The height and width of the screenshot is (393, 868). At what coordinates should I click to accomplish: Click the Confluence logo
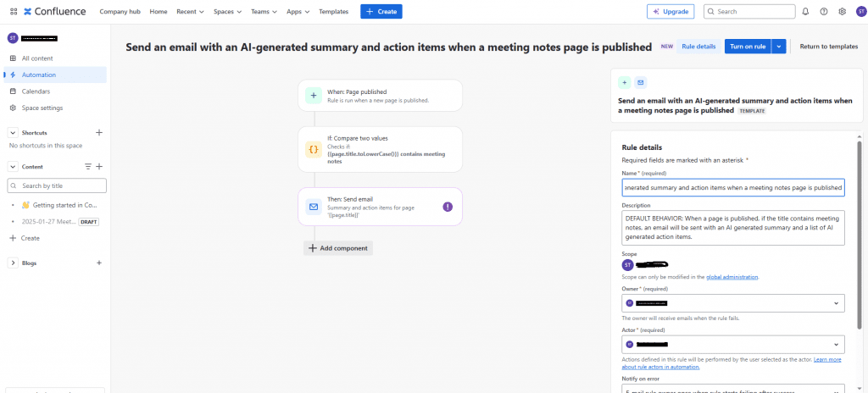pos(55,12)
